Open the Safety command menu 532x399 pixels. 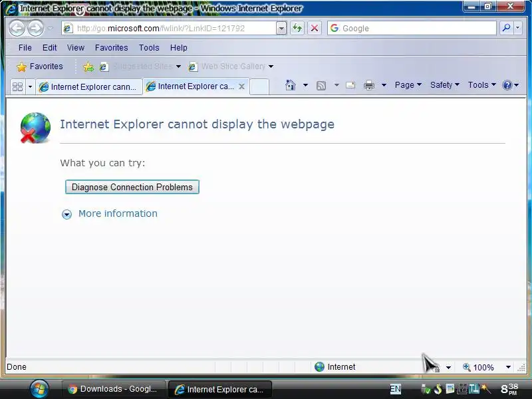pos(444,85)
